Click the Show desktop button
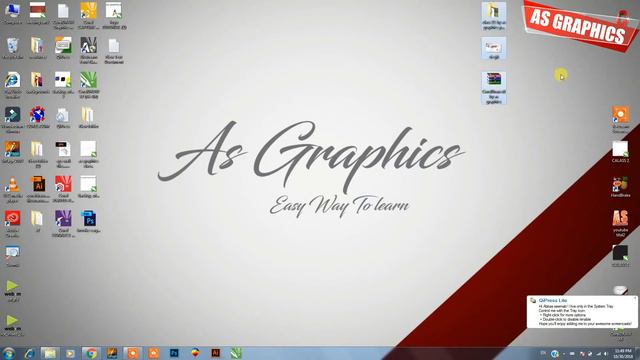The width and height of the screenshot is (640, 360). coord(638,353)
